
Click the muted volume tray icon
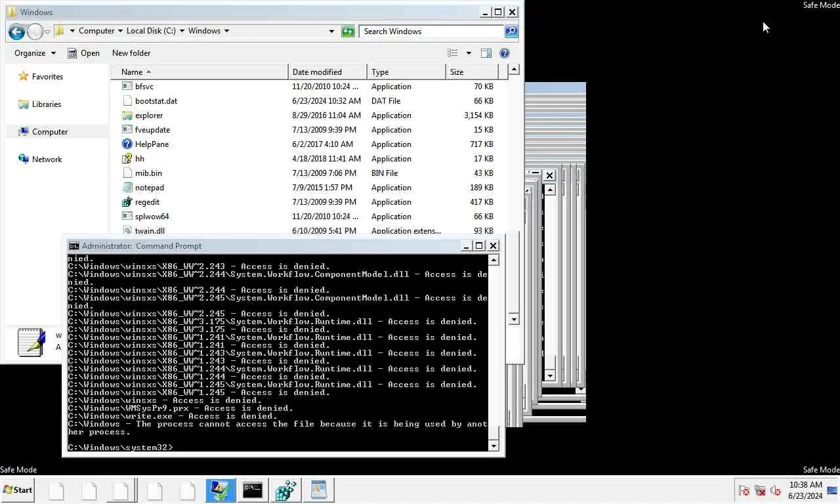776,490
